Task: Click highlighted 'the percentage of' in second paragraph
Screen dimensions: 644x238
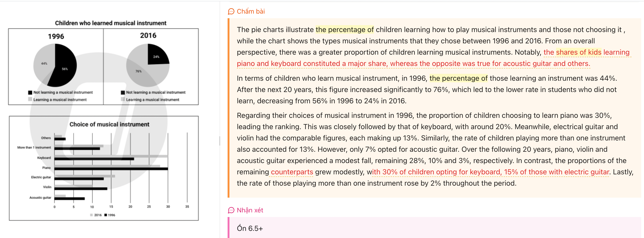Action: tap(458, 78)
